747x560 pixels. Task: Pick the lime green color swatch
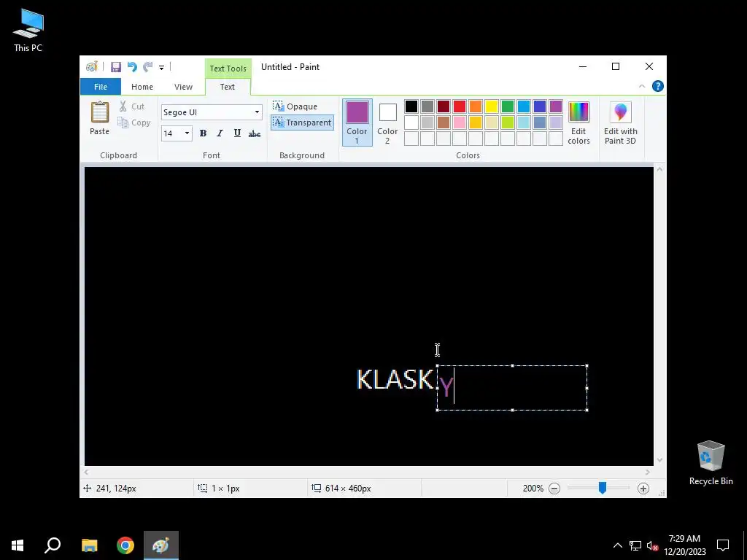tap(508, 122)
